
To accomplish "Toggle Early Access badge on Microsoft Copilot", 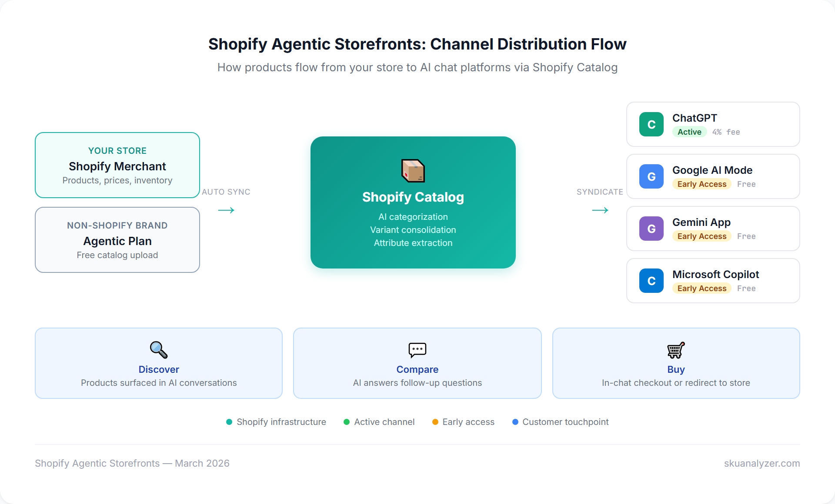I will pyautogui.click(x=701, y=288).
